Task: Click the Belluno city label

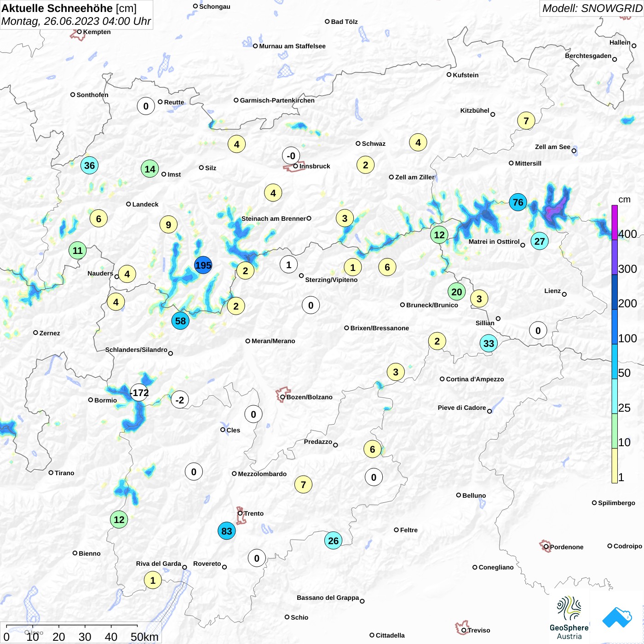Action: point(474,495)
